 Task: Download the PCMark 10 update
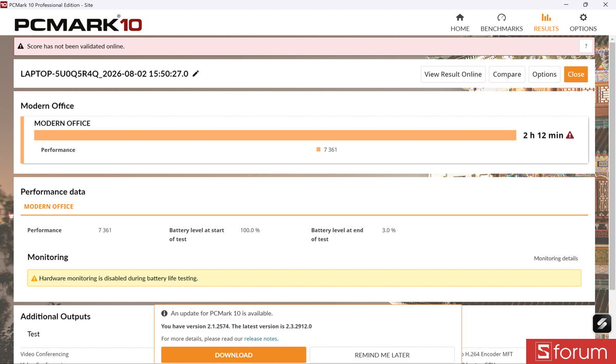pos(234,355)
